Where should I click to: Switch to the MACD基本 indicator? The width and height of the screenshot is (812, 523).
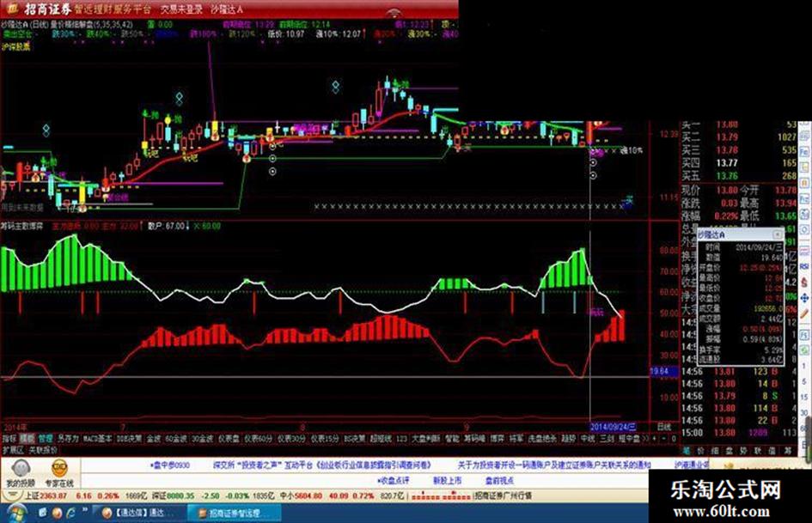97,439
